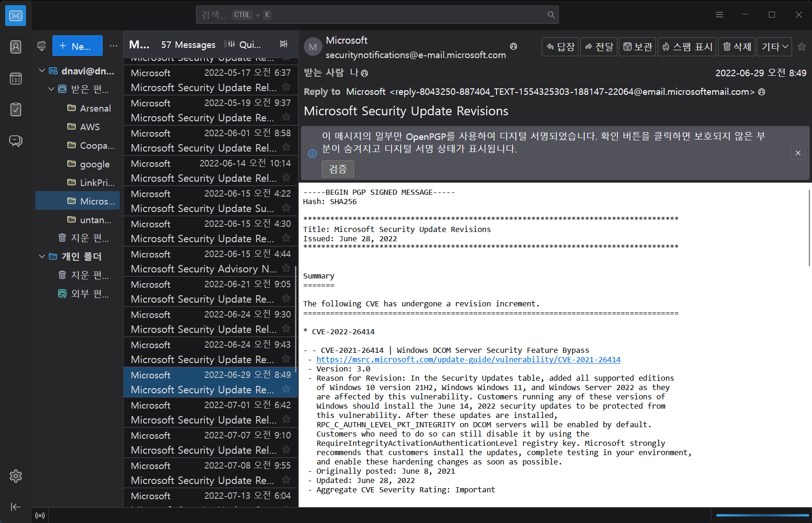Collapse the dnavi account tree
Screen dimensions: 812x523
[42, 71]
